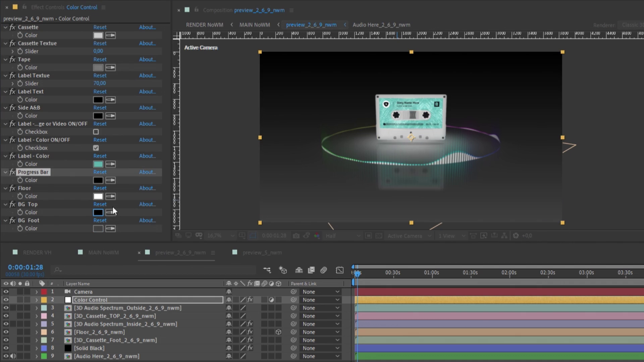Switch to the MAIN NoWM timeline tab
Screen dimensions: 644x362
[x=103, y=252]
